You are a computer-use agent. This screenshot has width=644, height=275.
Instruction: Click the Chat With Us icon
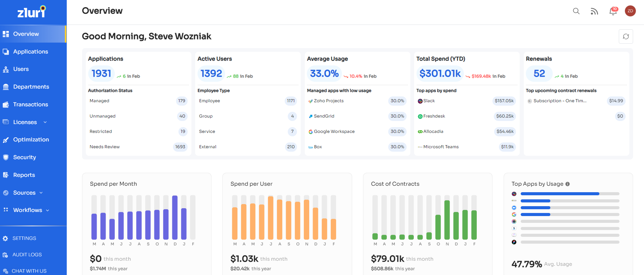pyautogui.click(x=5, y=271)
